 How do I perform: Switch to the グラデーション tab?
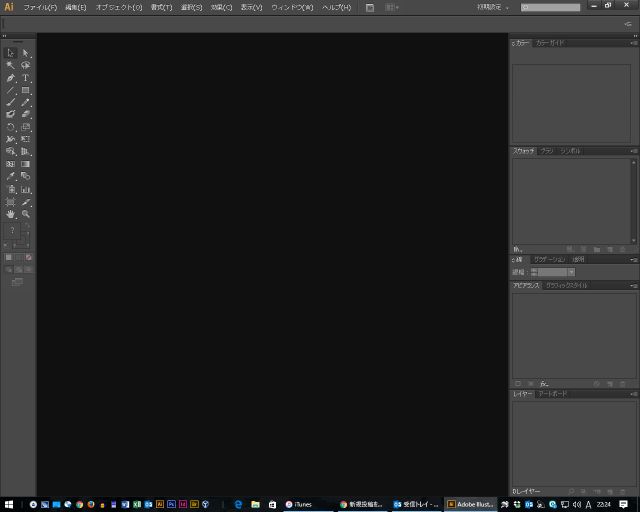click(x=549, y=260)
